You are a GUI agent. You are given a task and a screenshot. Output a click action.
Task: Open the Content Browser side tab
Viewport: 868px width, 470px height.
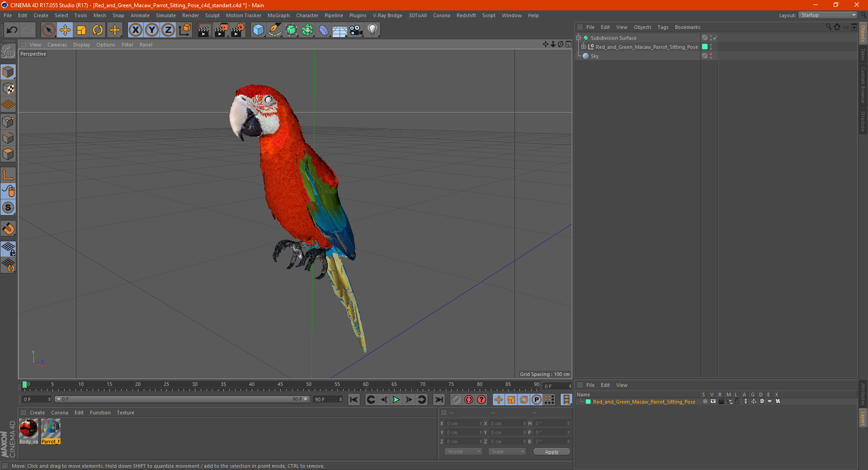[863, 85]
